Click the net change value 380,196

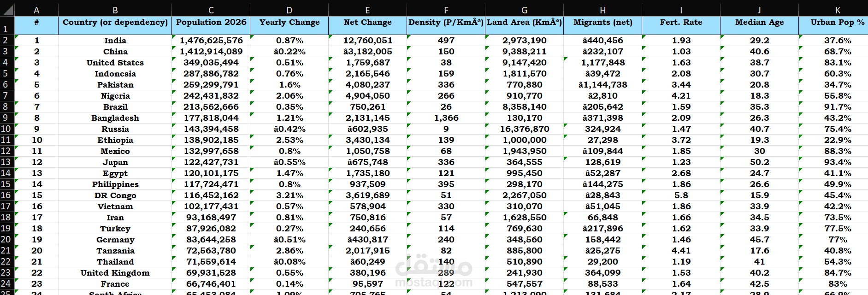tap(367, 273)
